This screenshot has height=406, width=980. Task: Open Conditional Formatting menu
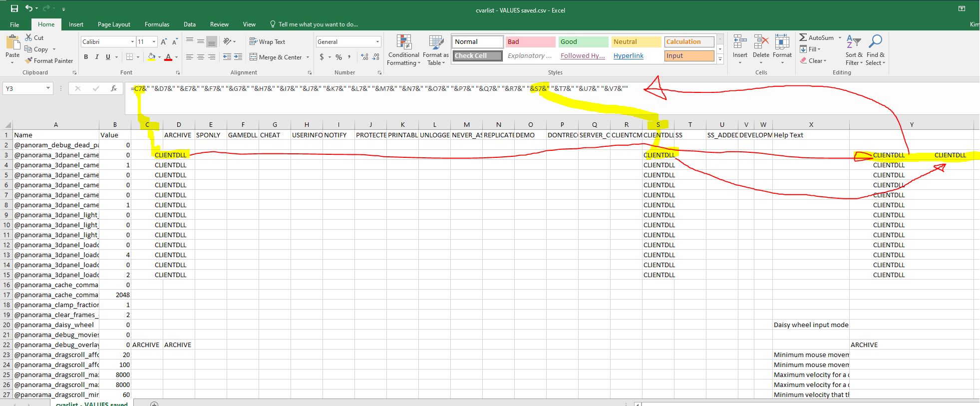(403, 50)
